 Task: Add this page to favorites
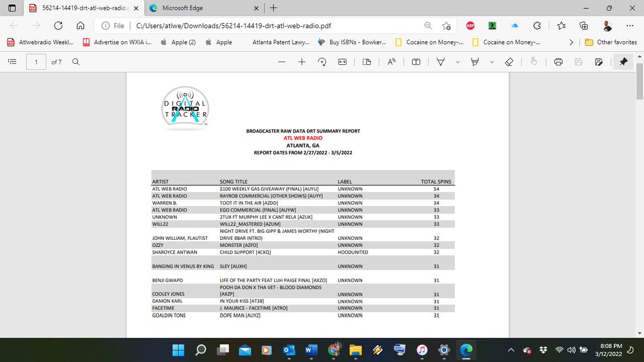[x=446, y=25]
